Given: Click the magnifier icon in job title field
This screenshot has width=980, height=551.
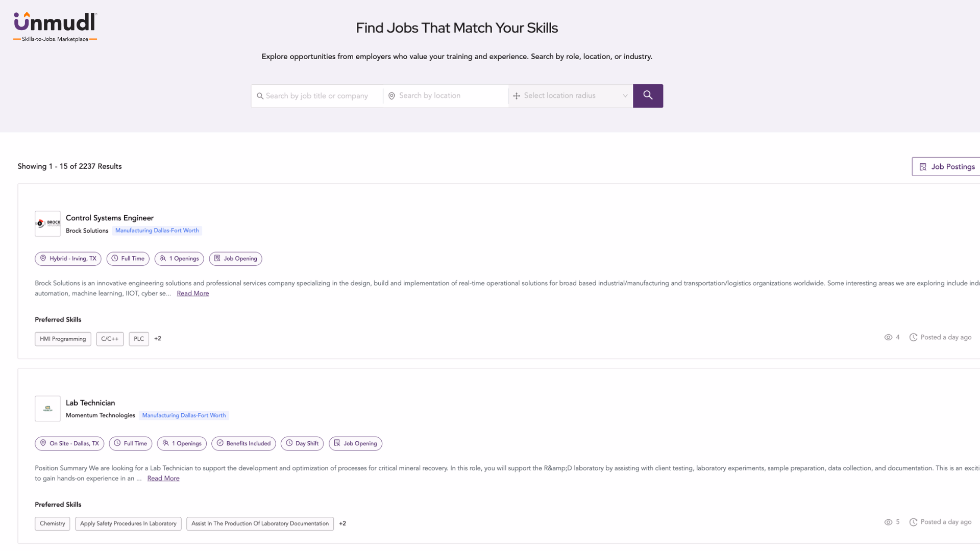Looking at the screenshot, I should click(x=260, y=96).
